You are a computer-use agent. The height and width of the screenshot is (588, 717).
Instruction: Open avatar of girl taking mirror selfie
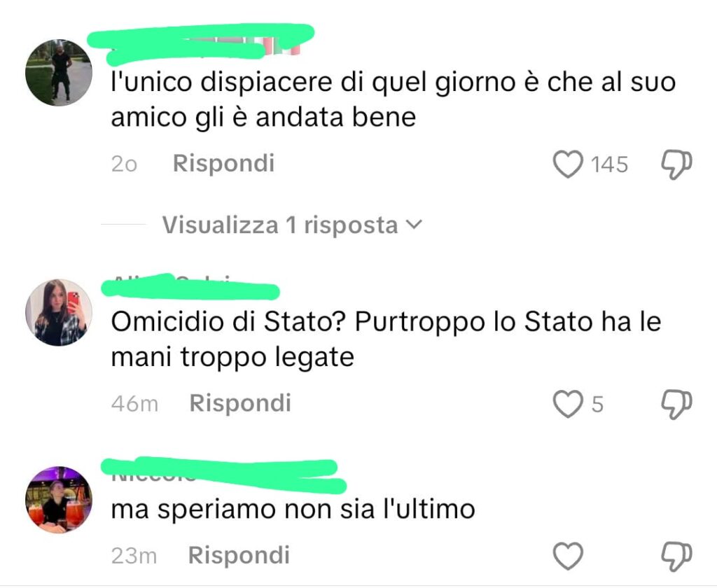(59, 312)
